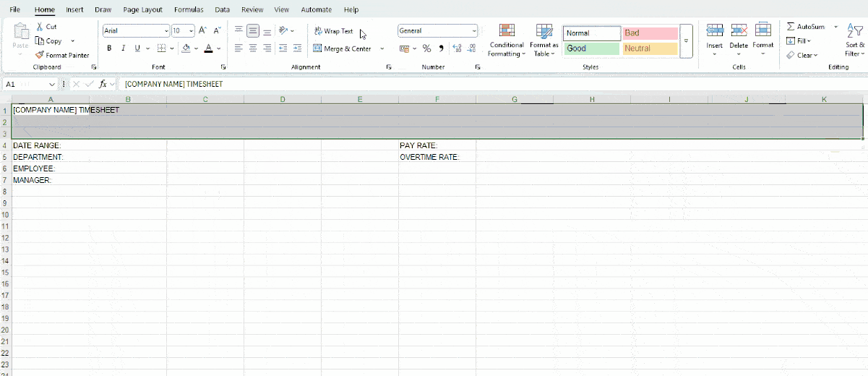
Task: Apply the Bad cell style
Action: pyautogui.click(x=650, y=33)
